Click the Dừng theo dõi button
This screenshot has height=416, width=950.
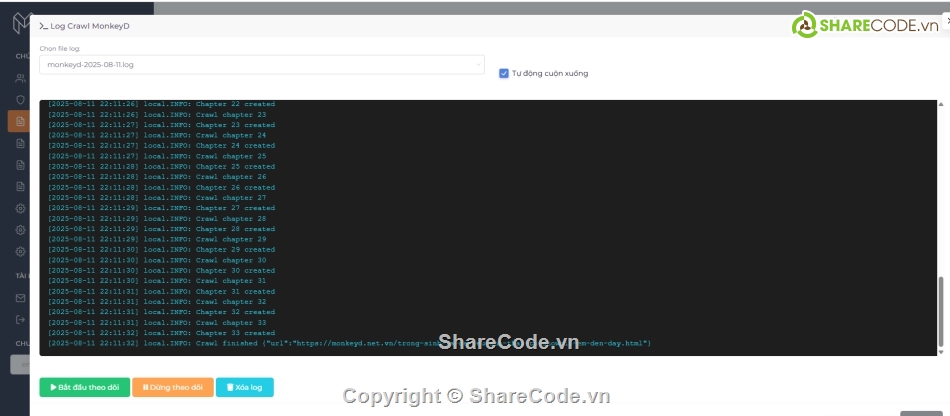(x=173, y=388)
